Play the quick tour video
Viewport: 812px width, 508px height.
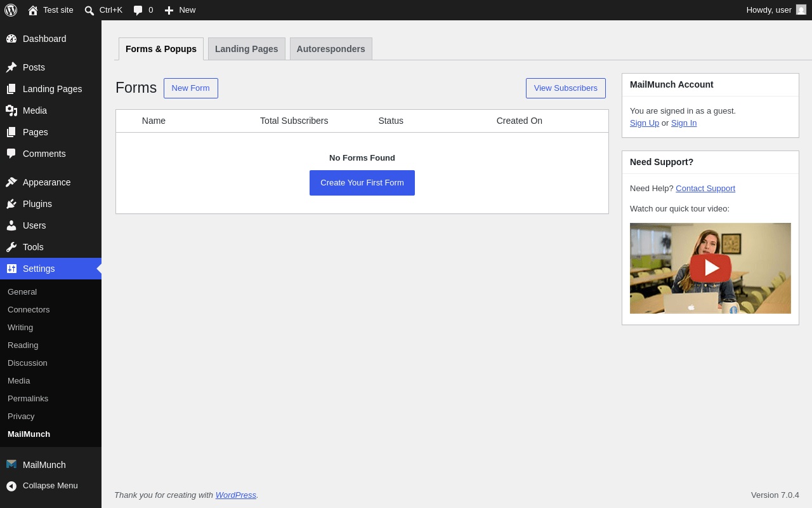coord(710,268)
